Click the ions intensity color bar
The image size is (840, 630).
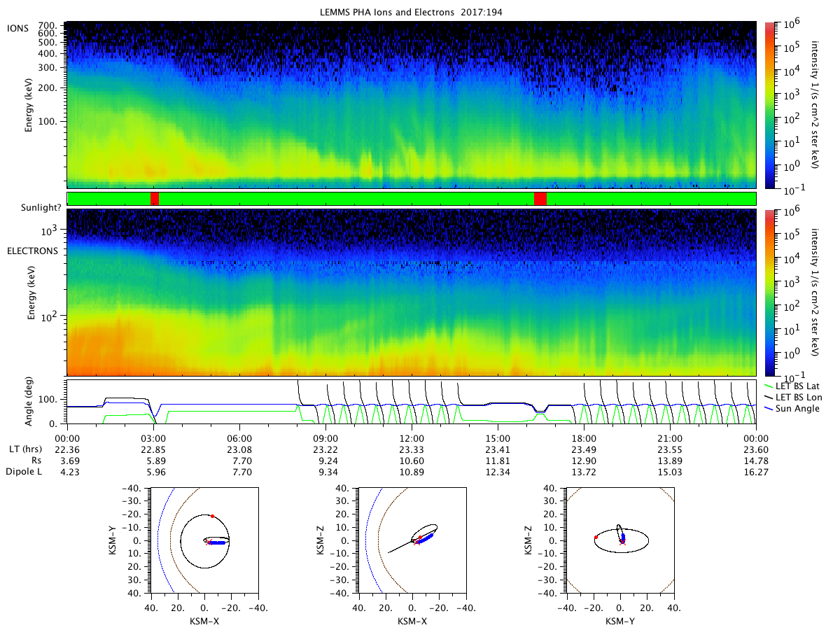point(770,104)
